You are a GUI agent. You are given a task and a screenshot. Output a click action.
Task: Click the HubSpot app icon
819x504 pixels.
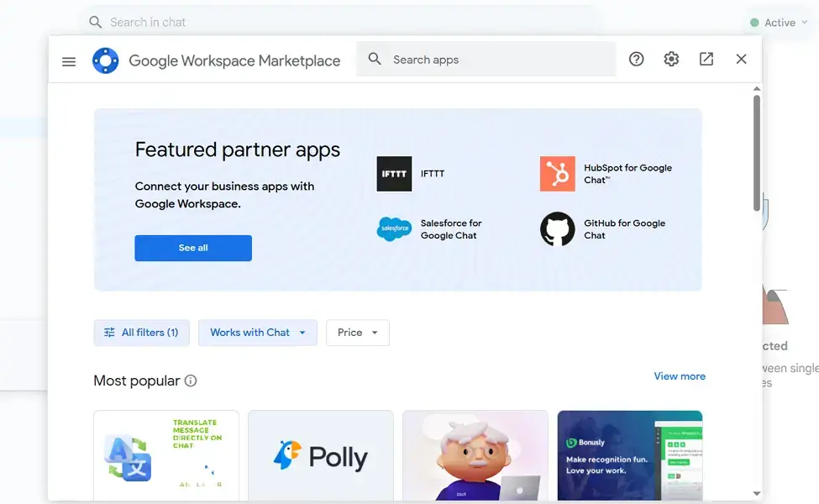(x=557, y=174)
